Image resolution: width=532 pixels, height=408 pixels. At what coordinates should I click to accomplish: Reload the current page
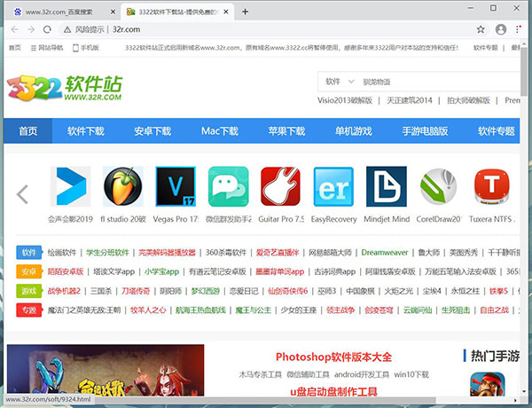47,29
